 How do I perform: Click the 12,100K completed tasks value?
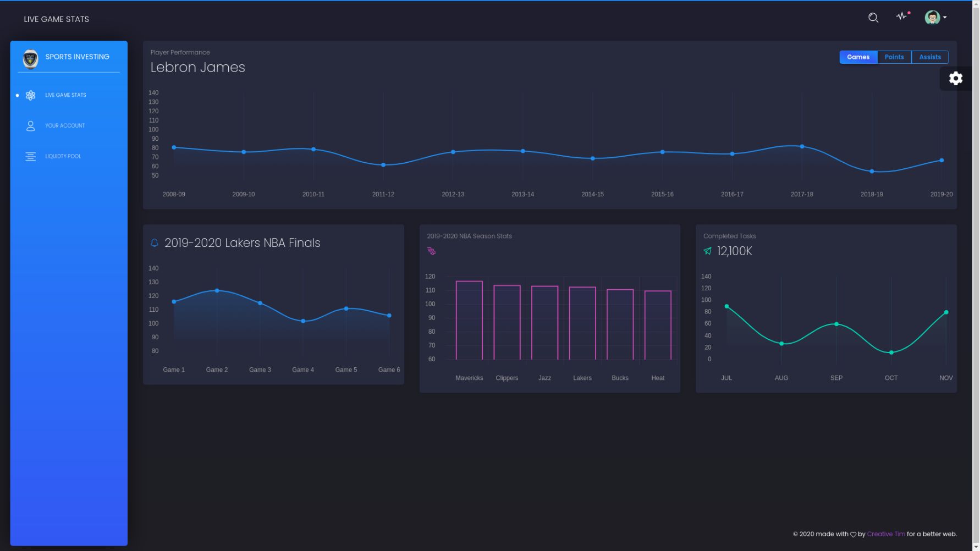734,251
